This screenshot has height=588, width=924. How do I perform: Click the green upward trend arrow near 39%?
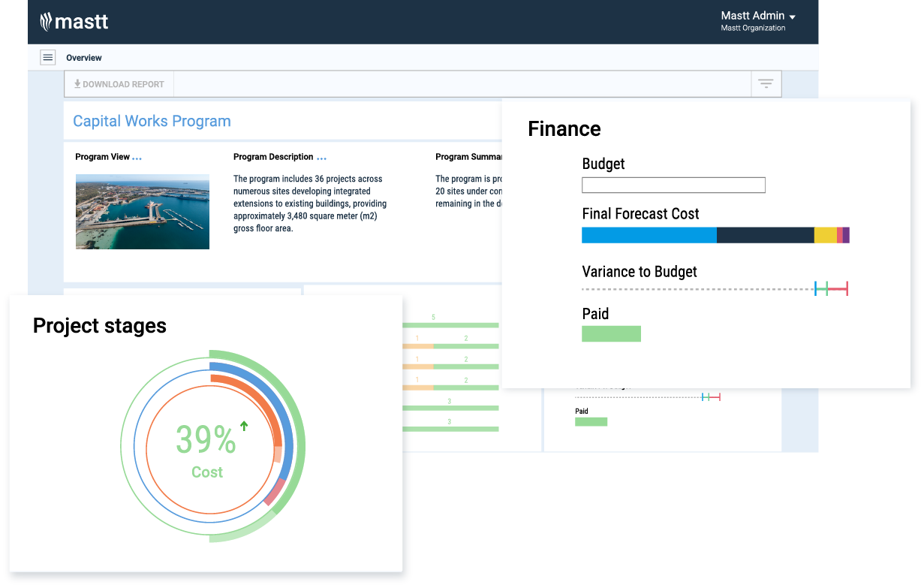(x=242, y=426)
